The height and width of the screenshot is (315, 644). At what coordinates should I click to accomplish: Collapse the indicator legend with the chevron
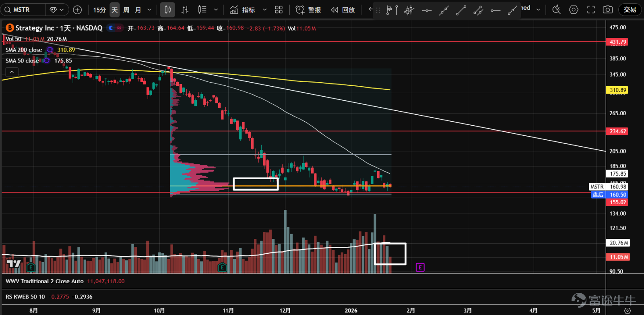pyautogui.click(x=12, y=72)
